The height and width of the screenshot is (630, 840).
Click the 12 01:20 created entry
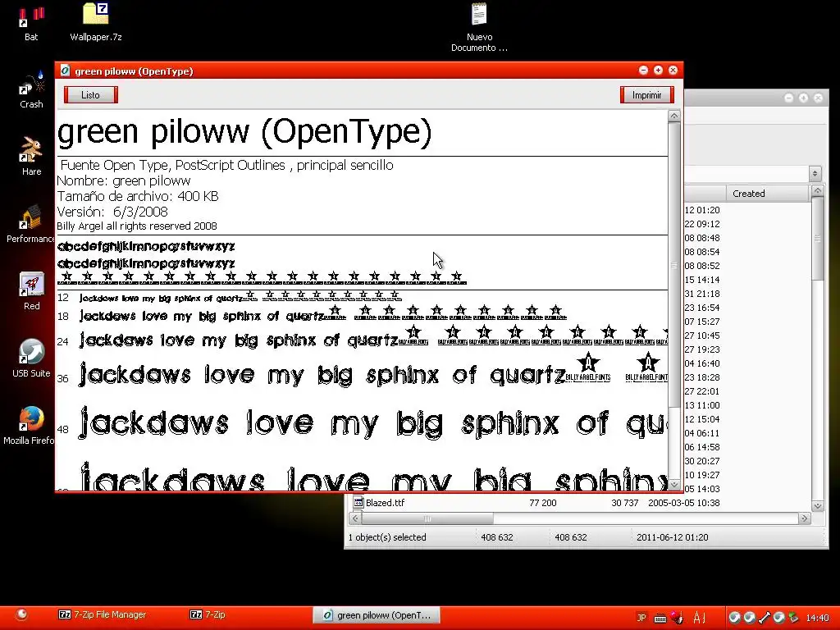coord(702,210)
